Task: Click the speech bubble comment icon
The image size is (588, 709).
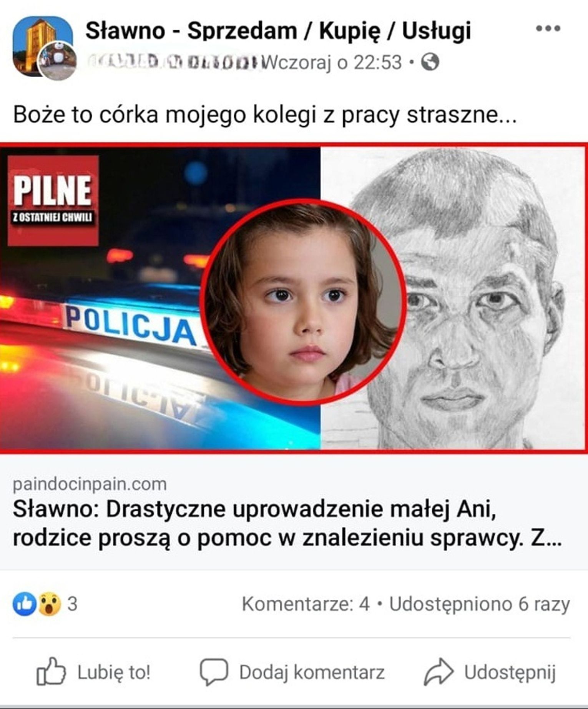Action: (214, 672)
